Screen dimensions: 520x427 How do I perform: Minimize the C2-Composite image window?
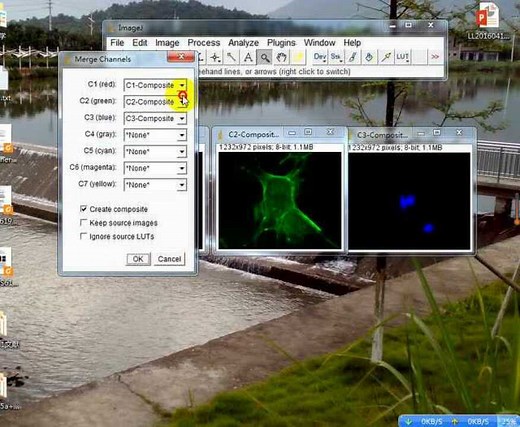point(292,133)
